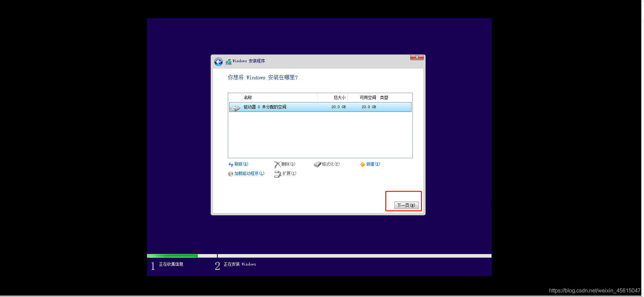Click the load driver disc icon

230,174
